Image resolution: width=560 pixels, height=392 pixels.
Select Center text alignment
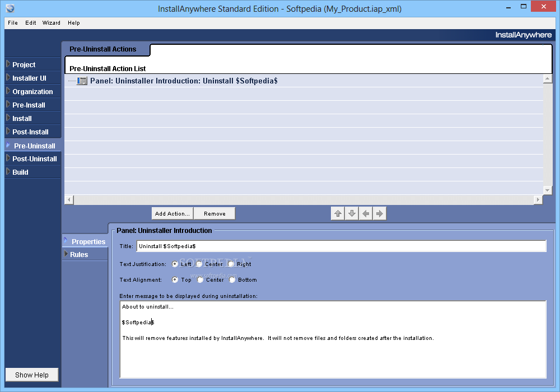200,279
